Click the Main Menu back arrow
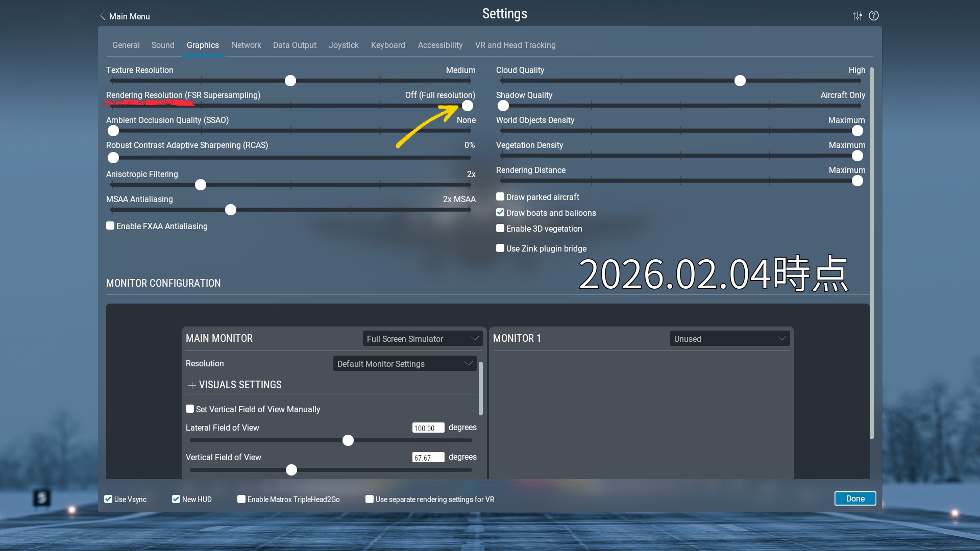This screenshot has height=551, width=980. [x=103, y=16]
